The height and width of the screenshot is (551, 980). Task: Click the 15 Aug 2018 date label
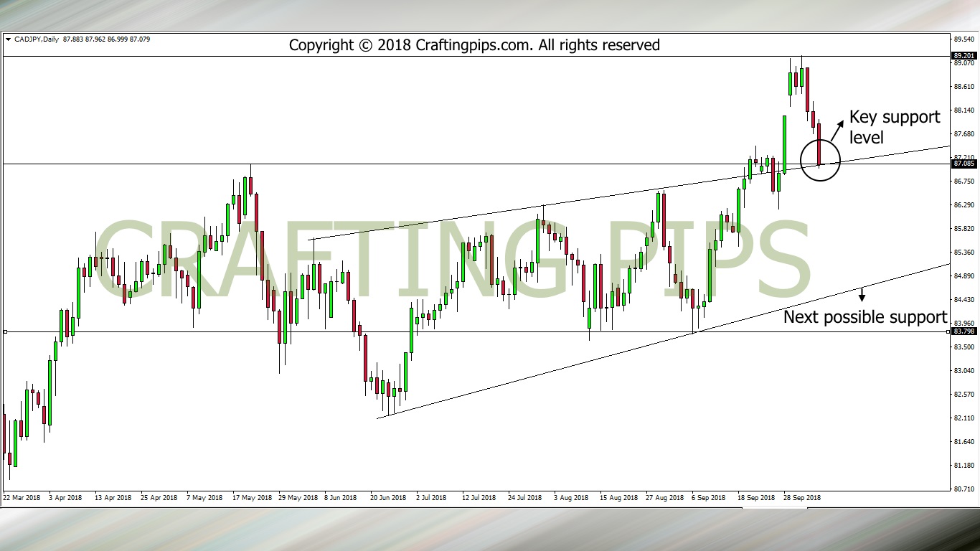pyautogui.click(x=618, y=497)
